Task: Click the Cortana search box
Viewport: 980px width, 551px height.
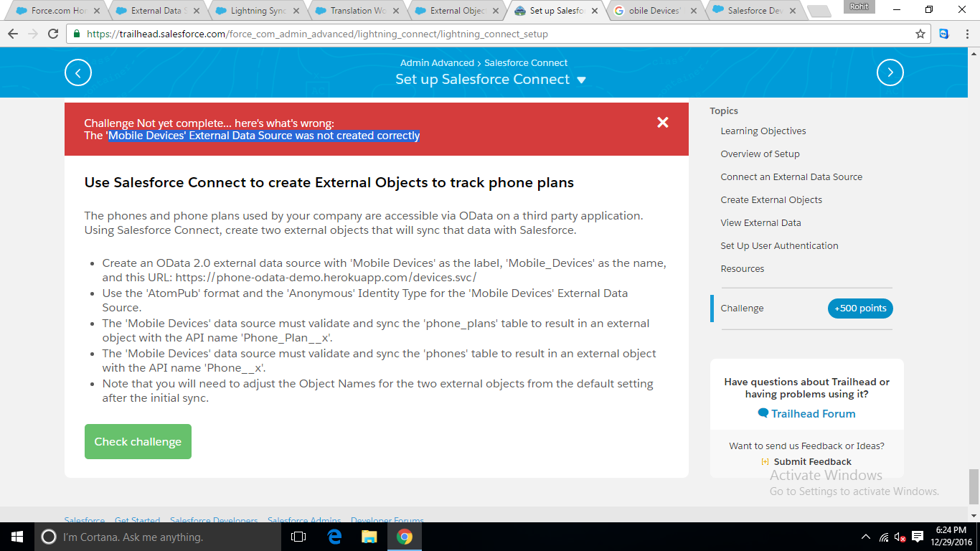Action: 156,537
